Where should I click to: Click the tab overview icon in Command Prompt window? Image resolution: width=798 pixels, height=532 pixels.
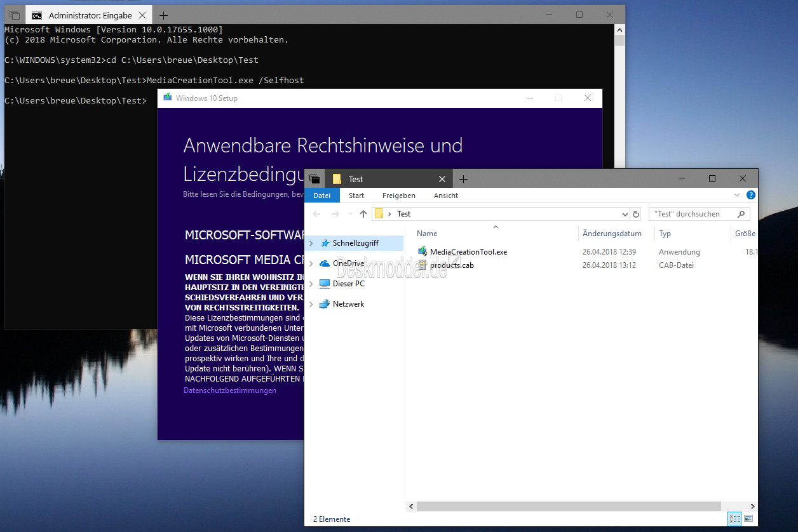point(15,15)
